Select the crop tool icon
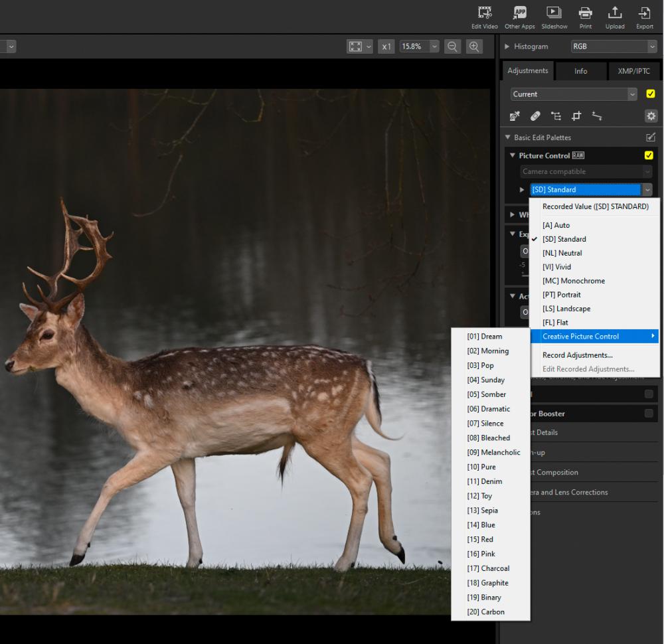 click(x=576, y=116)
